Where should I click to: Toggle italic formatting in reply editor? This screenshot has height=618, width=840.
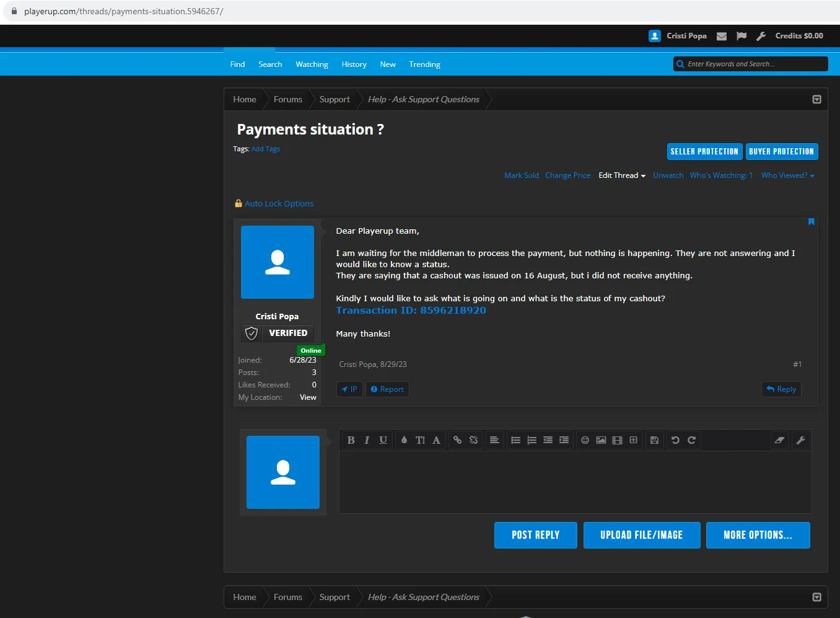pyautogui.click(x=367, y=440)
